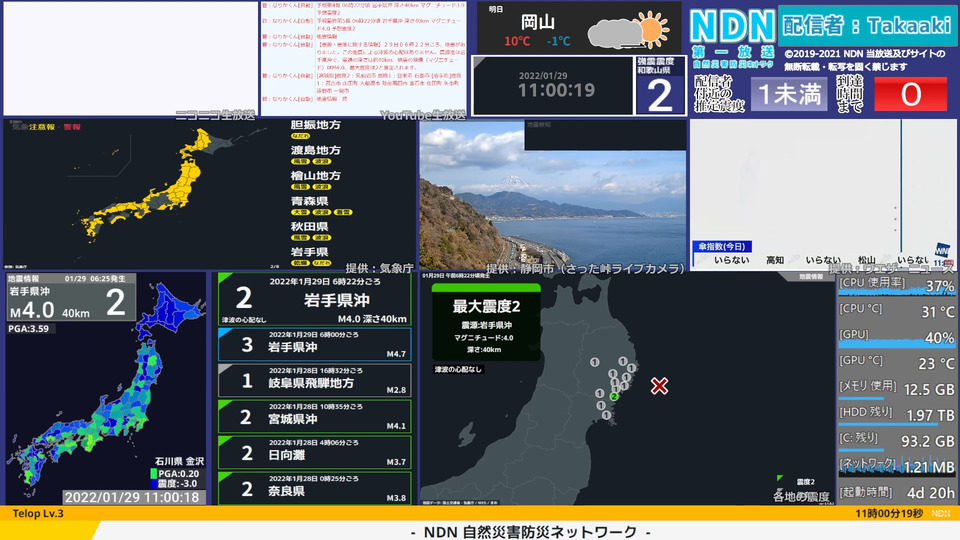Viewport: 960px width, 540px height.
Task: Click the 秋田県 warning region name
Action: pyautogui.click(x=309, y=227)
